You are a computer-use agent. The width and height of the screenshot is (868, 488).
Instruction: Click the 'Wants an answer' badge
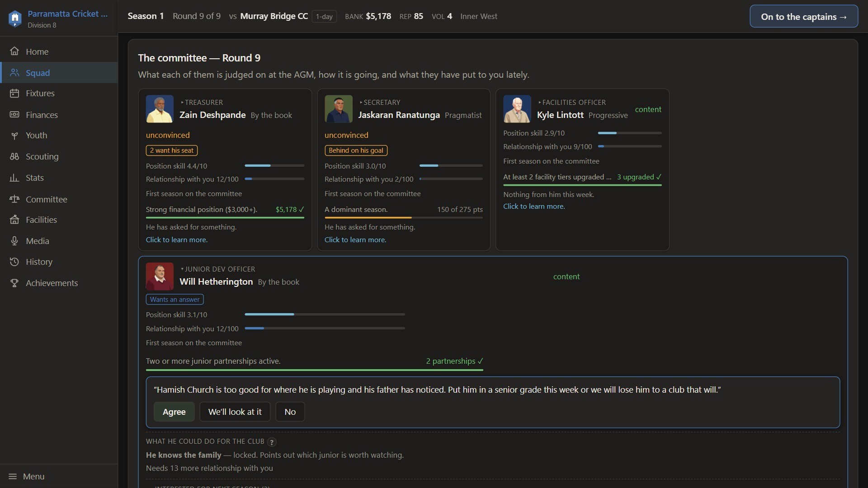click(175, 299)
